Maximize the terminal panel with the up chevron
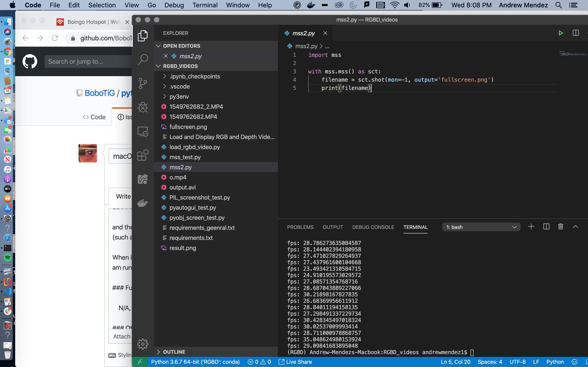The image size is (588, 367). point(575,227)
